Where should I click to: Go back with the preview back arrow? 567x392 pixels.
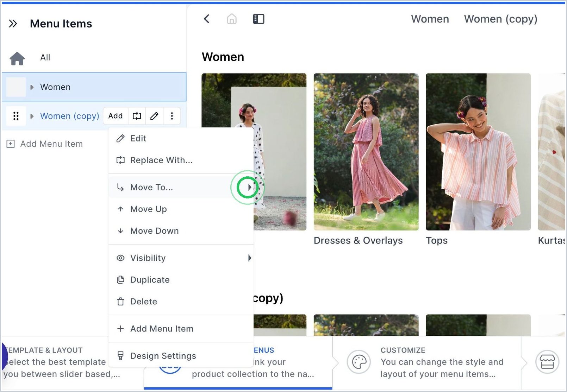pyautogui.click(x=207, y=19)
